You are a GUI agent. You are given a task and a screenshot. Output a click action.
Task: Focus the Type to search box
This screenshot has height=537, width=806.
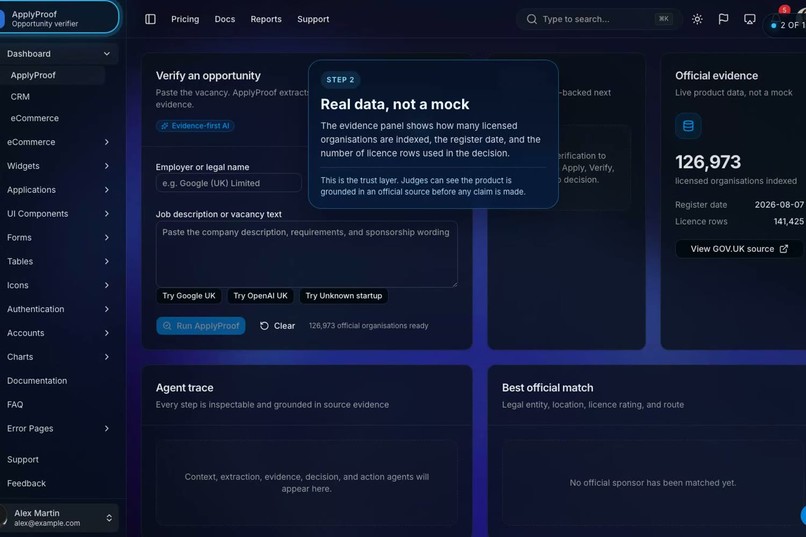click(x=599, y=19)
